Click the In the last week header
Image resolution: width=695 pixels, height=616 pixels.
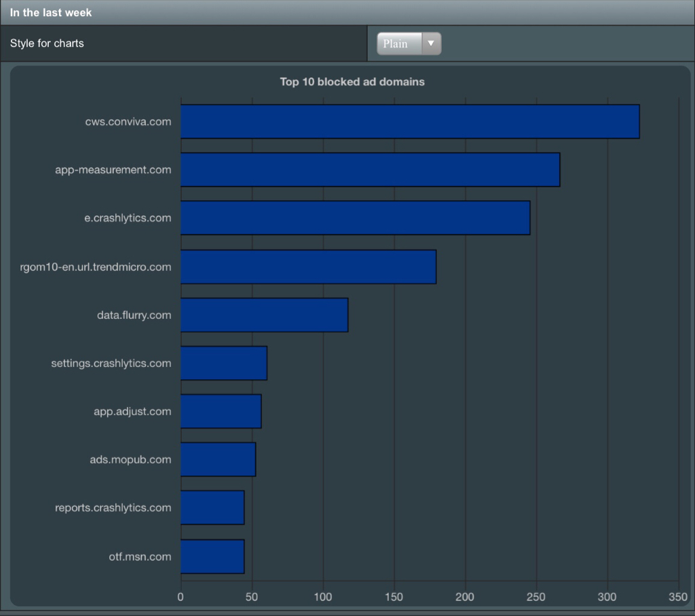point(51,12)
